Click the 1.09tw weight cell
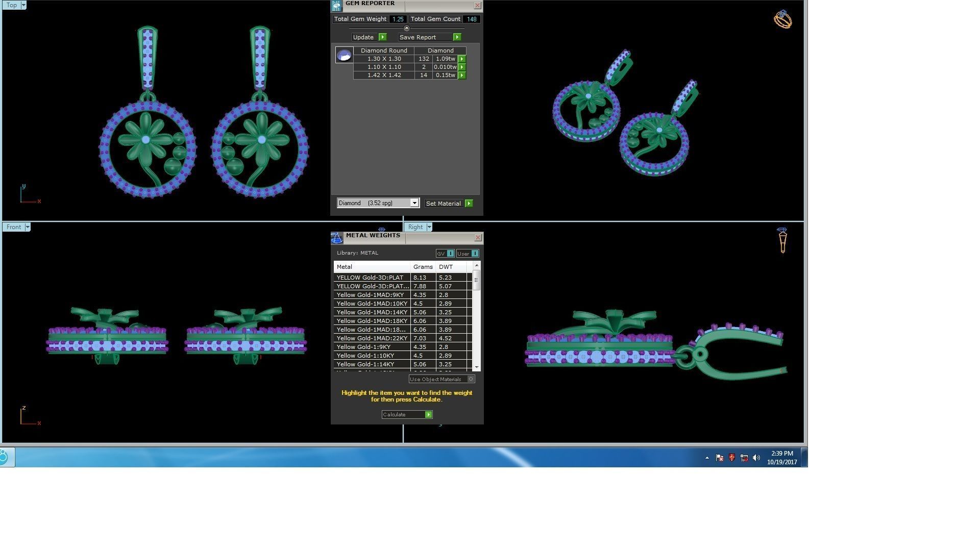This screenshot has width=980, height=551. pos(445,59)
